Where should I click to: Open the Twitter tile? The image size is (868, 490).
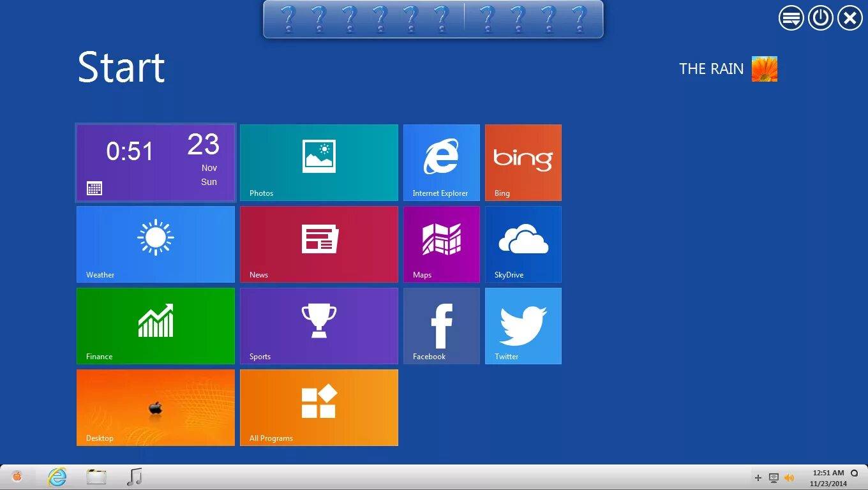tap(523, 326)
